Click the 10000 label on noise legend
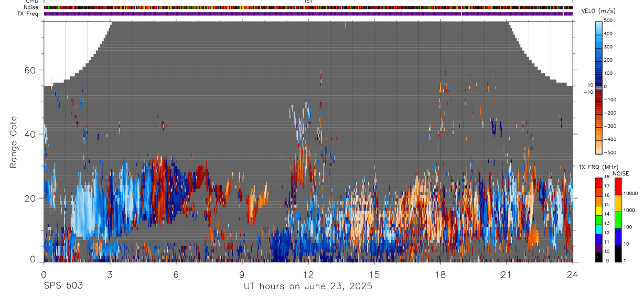 (x=631, y=193)
